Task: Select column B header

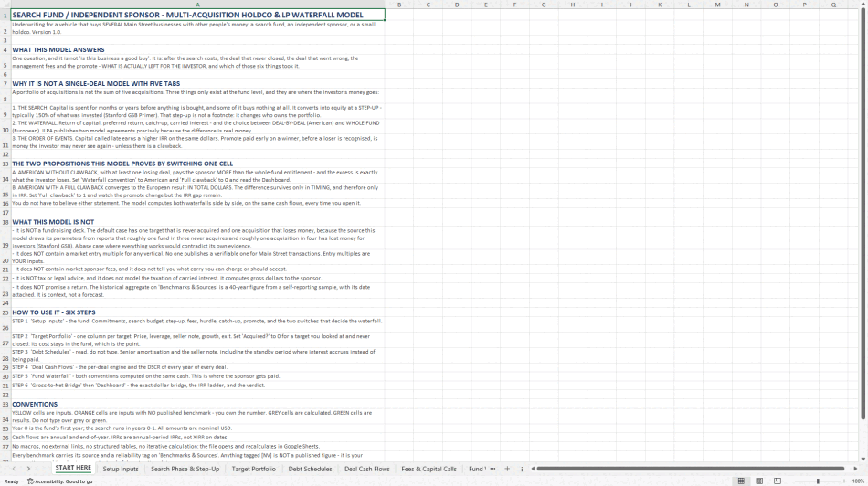Action: click(x=399, y=5)
